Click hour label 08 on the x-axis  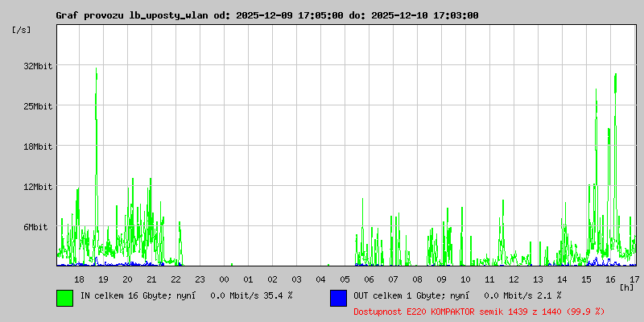click(x=417, y=279)
